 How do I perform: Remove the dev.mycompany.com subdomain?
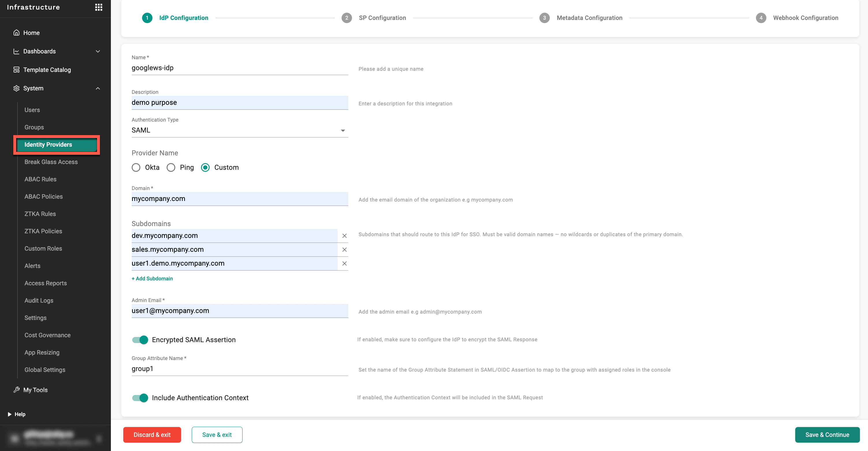(344, 236)
